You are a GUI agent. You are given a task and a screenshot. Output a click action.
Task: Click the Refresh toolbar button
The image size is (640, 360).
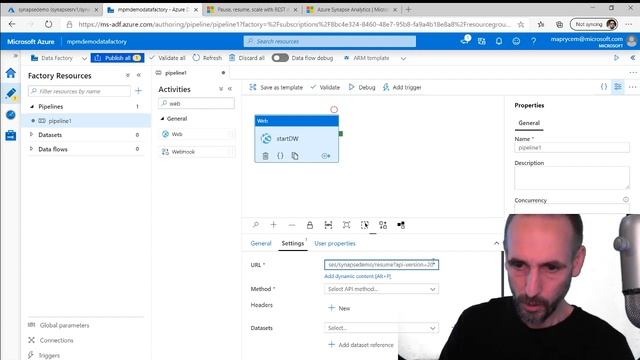click(x=207, y=58)
